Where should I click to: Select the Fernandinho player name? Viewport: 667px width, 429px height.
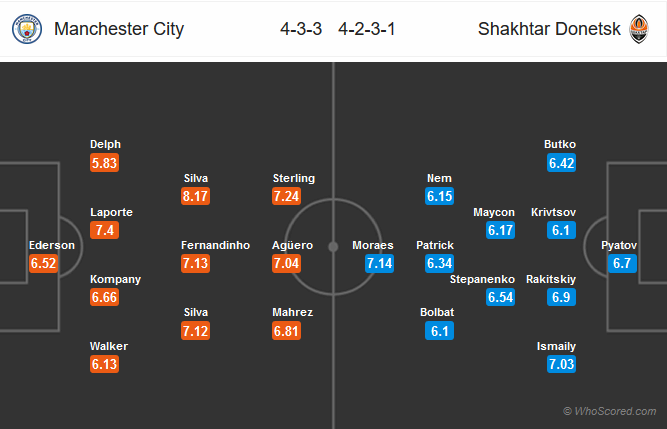215,245
